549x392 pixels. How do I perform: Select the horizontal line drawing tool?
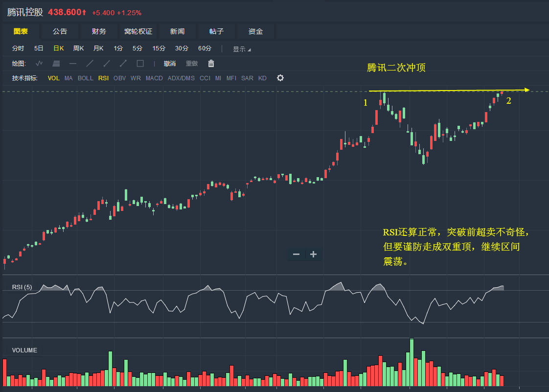click(73, 64)
